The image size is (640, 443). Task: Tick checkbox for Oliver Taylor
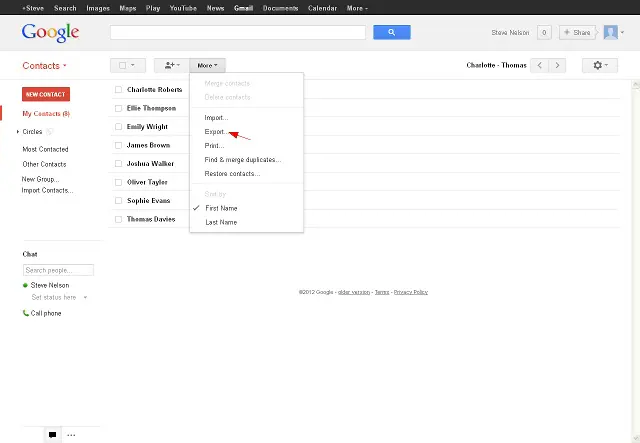coord(118,182)
